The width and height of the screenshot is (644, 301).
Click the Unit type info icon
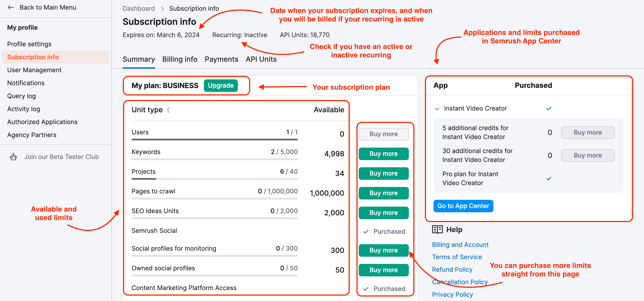tap(168, 110)
